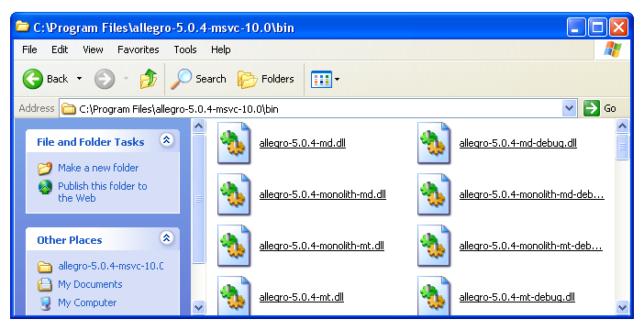This screenshot has width=644, height=330.
Task: Select allegro-5.0.4-mt-debug.dll file icon
Action: click(x=434, y=295)
